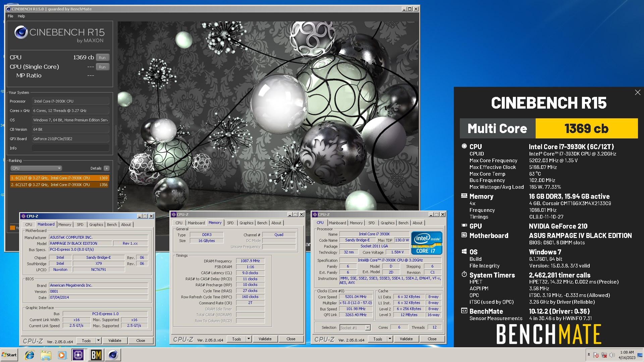644x362 pixels.
Task: Open the Action Center flag tray icon
Action: pyautogui.click(x=596, y=355)
